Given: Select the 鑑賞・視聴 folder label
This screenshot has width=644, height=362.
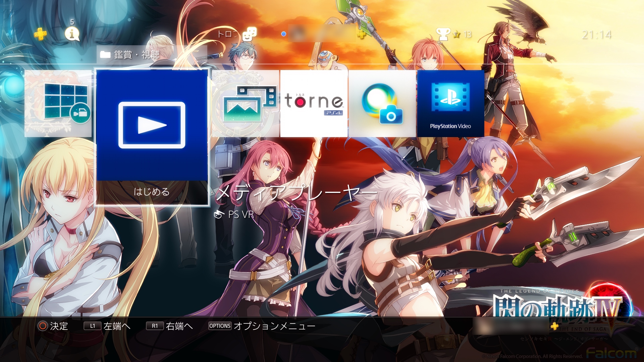Looking at the screenshot, I should pos(137,54).
